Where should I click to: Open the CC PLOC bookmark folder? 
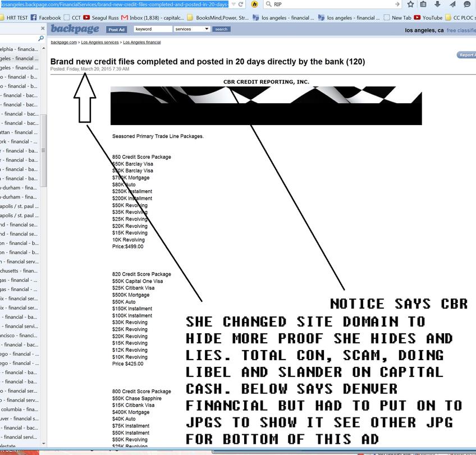pos(460,18)
